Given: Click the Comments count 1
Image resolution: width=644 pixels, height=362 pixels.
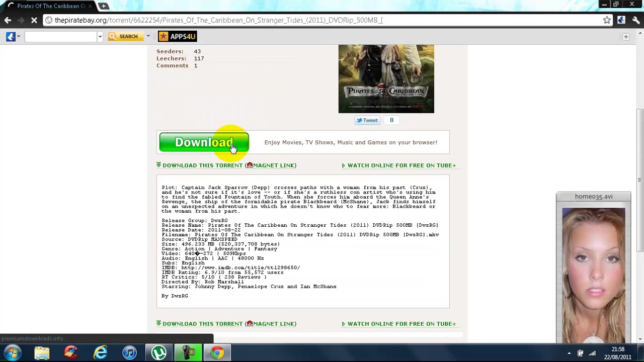Looking at the screenshot, I should coord(196,65).
